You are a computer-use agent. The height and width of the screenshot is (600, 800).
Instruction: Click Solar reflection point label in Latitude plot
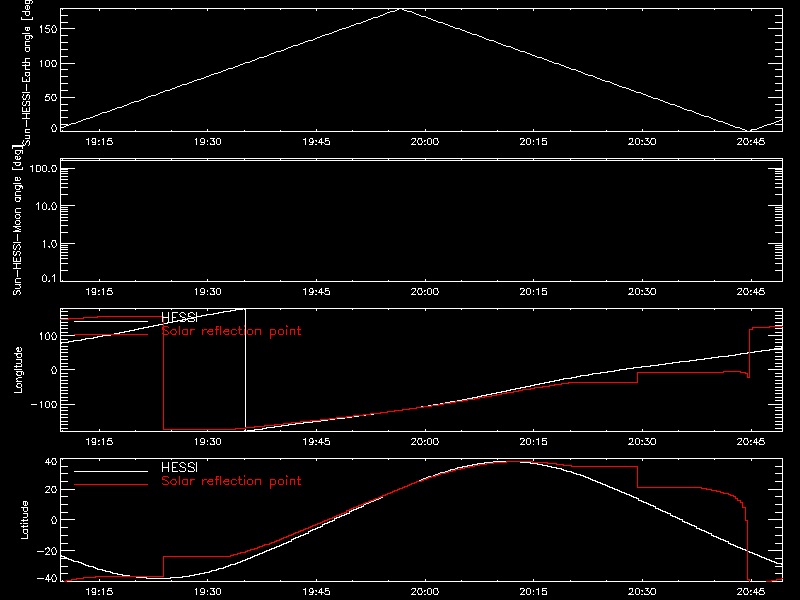(x=231, y=481)
